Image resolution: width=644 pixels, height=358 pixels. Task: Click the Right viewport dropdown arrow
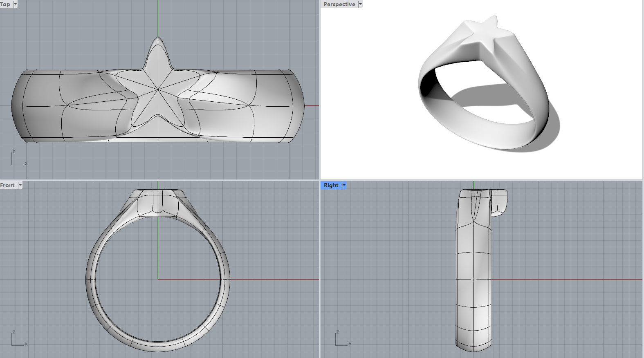(x=344, y=185)
